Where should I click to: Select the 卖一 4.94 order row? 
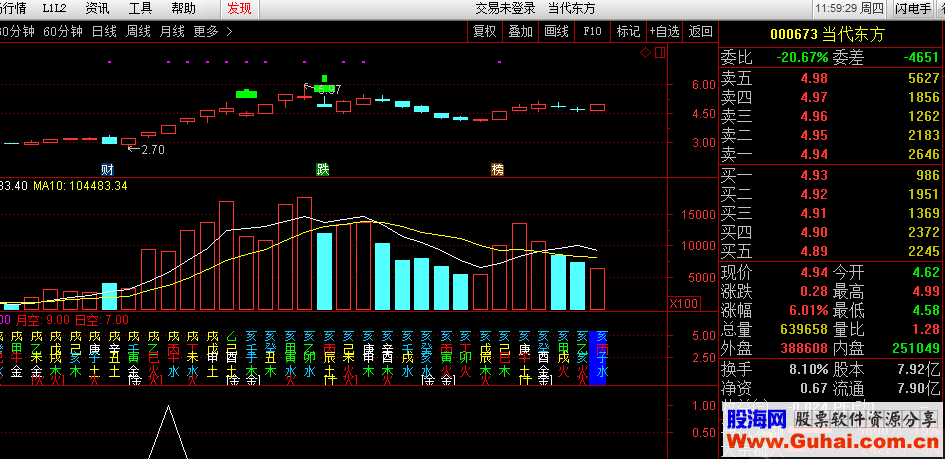[831, 155]
